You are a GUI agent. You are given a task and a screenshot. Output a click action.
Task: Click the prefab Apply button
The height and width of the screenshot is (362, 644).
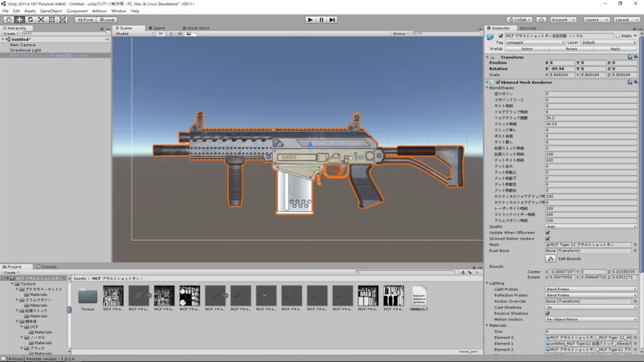point(614,48)
